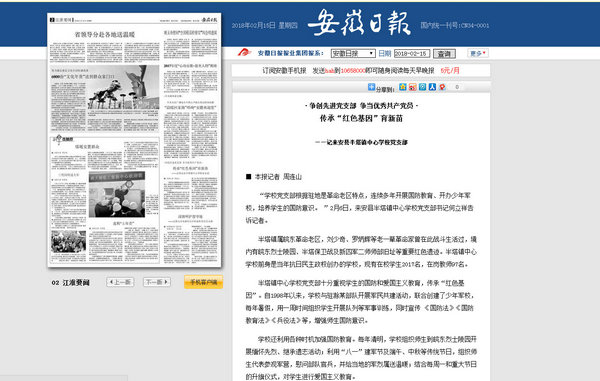Share the article to Renren (blue person icon)

[432, 87]
